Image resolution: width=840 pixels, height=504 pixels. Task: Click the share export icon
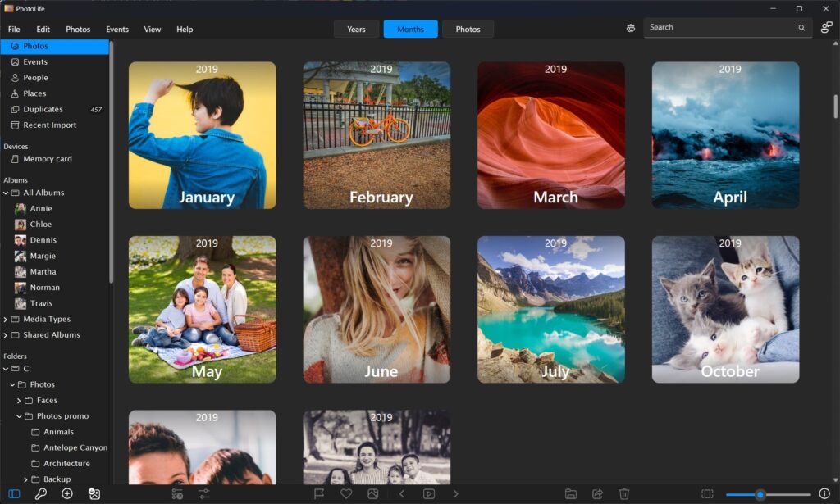coord(597,494)
